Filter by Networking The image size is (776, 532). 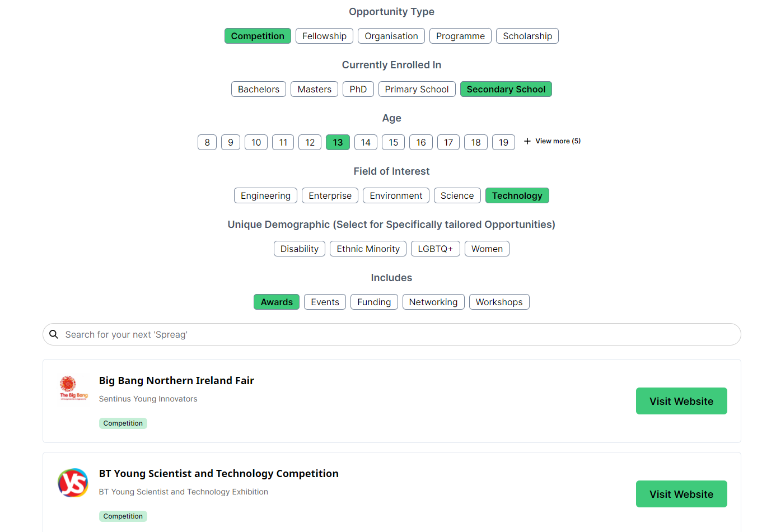[x=433, y=302]
